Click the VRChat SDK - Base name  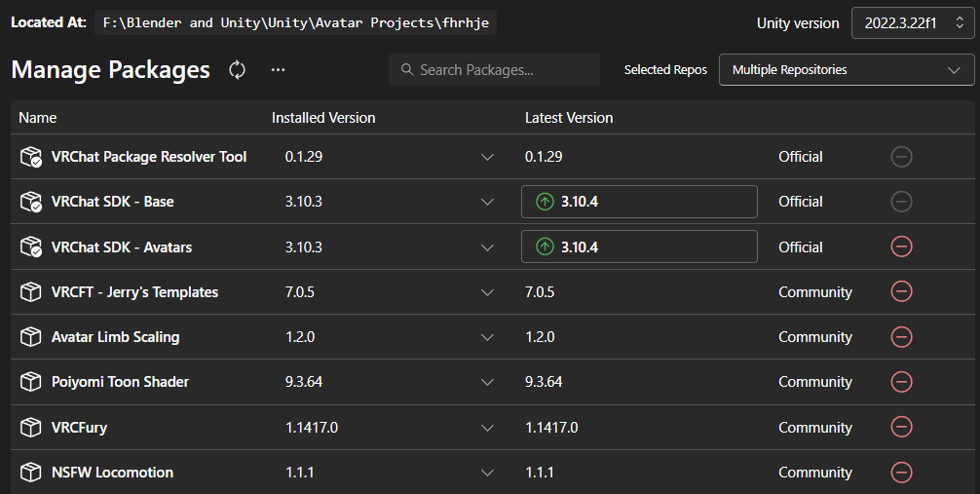click(x=112, y=202)
